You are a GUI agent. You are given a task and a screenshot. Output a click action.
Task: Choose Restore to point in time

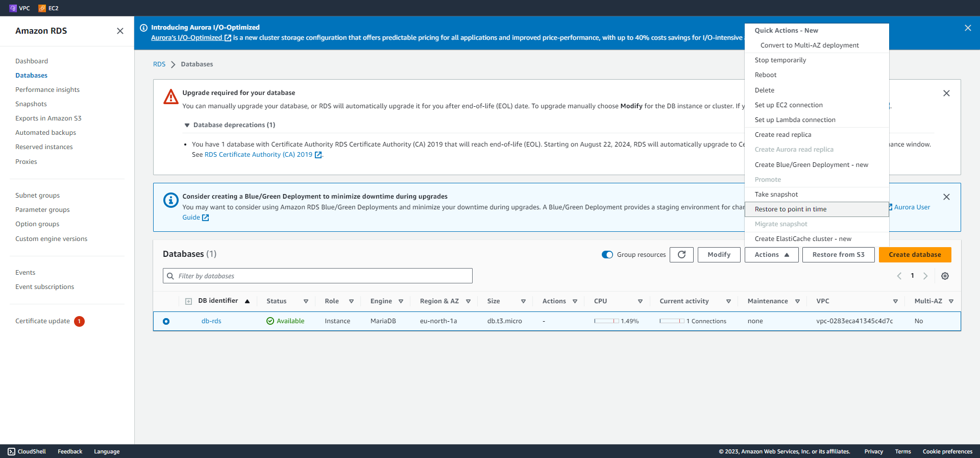[817, 209]
